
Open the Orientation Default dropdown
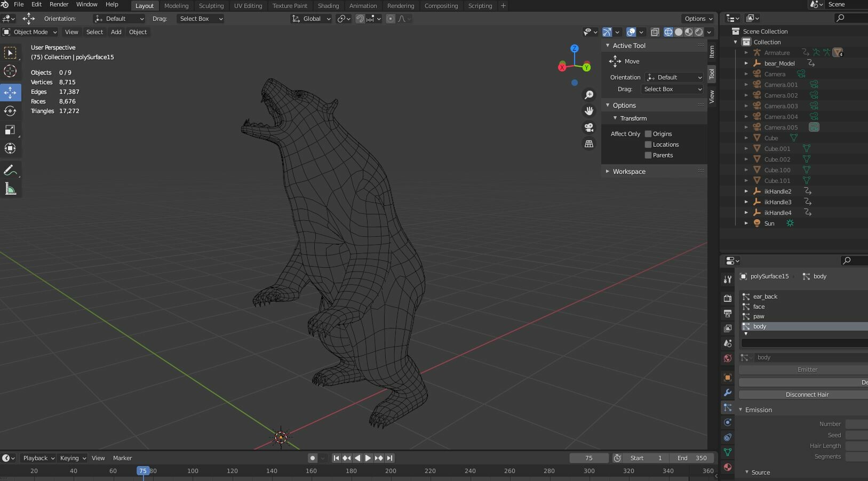point(674,77)
